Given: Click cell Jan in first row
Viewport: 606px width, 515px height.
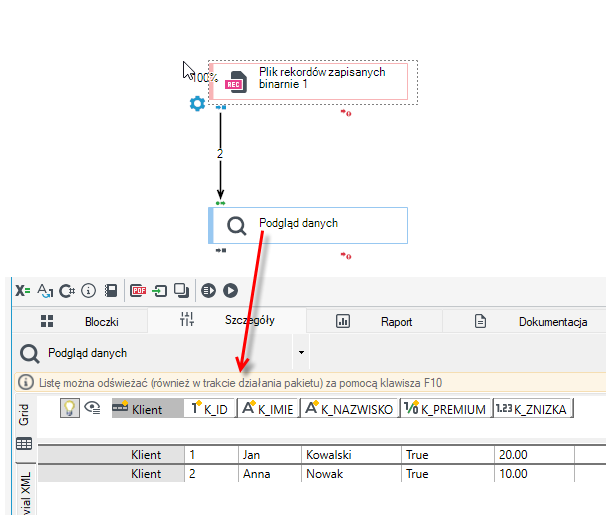Looking at the screenshot, I should [269, 455].
